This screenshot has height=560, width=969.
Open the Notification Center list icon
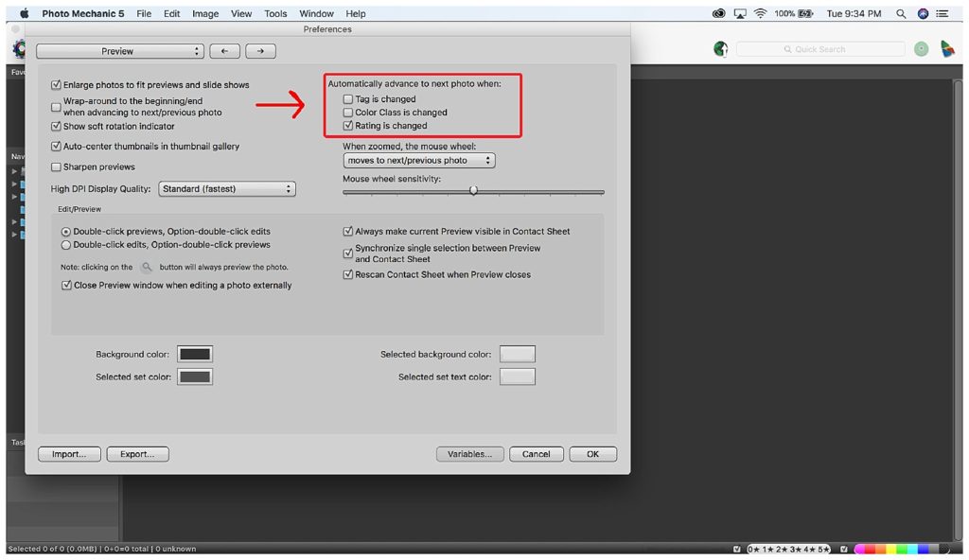coord(942,13)
